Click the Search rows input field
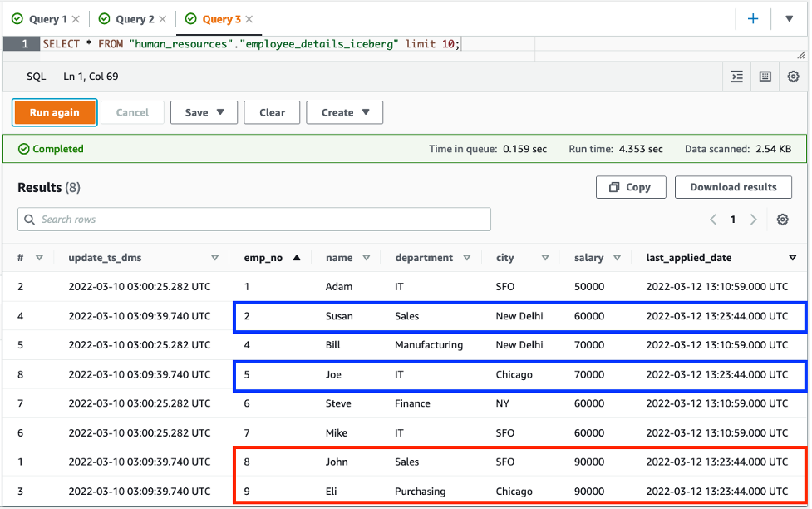 (x=254, y=220)
